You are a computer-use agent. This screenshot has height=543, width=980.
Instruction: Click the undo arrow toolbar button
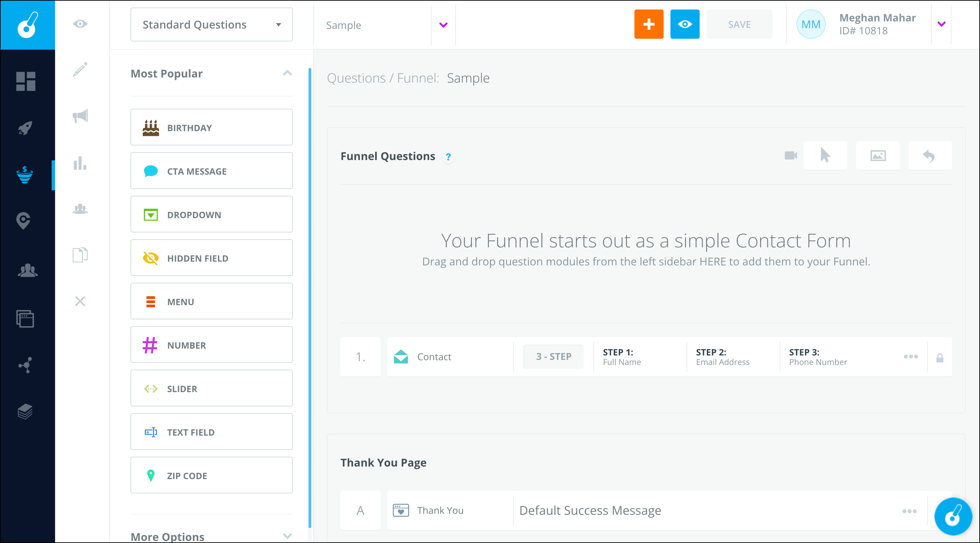[930, 156]
